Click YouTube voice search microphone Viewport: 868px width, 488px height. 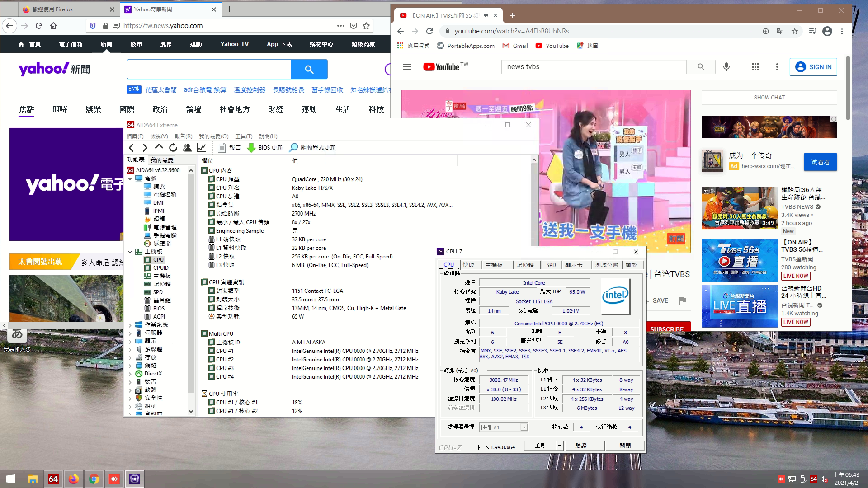[x=726, y=67]
